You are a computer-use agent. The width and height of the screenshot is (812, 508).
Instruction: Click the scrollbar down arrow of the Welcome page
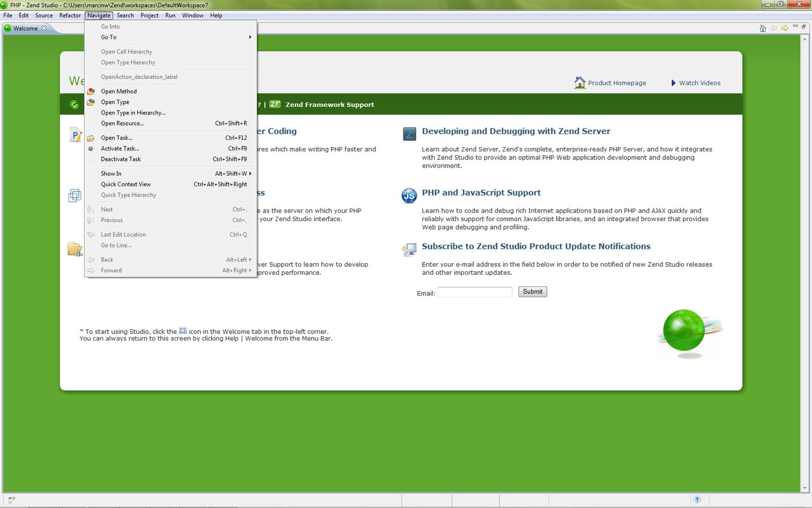click(805, 489)
